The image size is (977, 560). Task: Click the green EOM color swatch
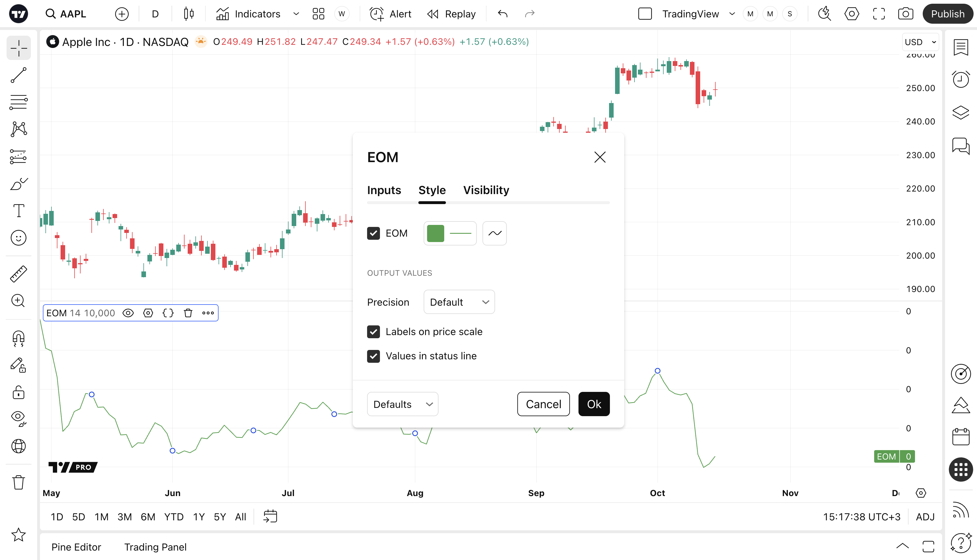point(435,233)
